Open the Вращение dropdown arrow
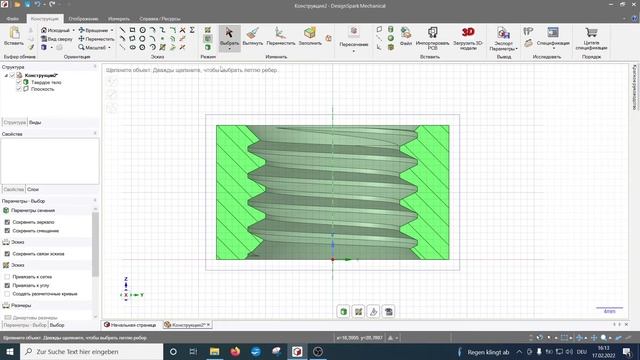This screenshot has height=360, width=640. click(112, 30)
